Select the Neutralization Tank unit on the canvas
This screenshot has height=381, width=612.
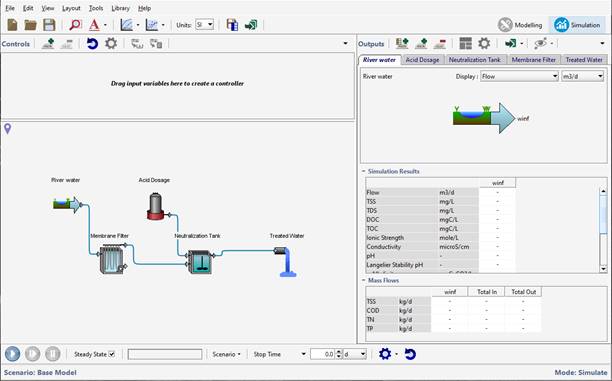pos(200,262)
